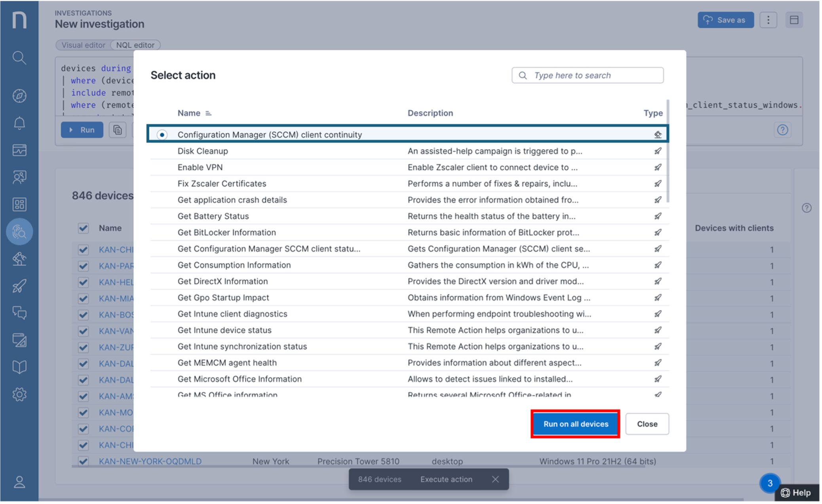Open the library book icon in sidebar
Screen dimensions: 822x504
coord(19,366)
